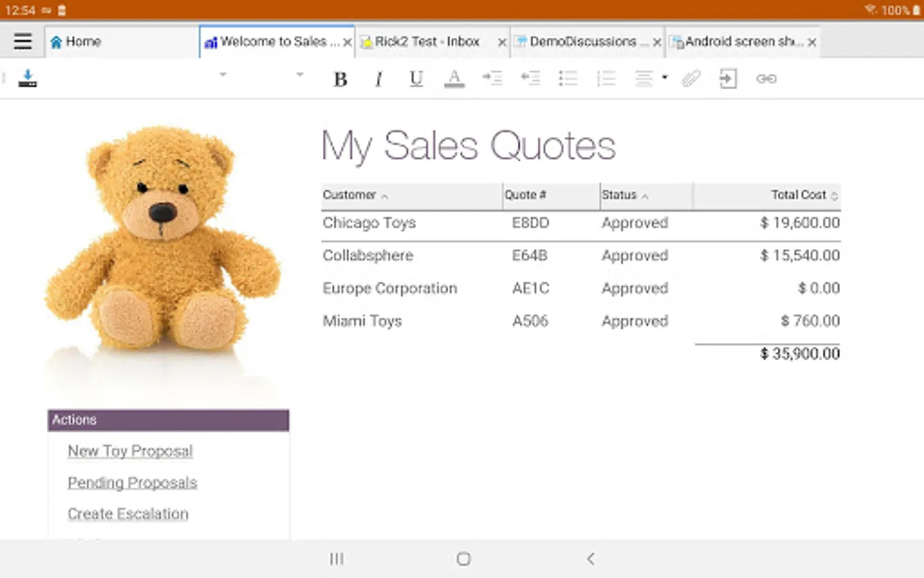The width and height of the screenshot is (924, 578).
Task: Open the New Toy Proposal link
Action: tap(130, 451)
